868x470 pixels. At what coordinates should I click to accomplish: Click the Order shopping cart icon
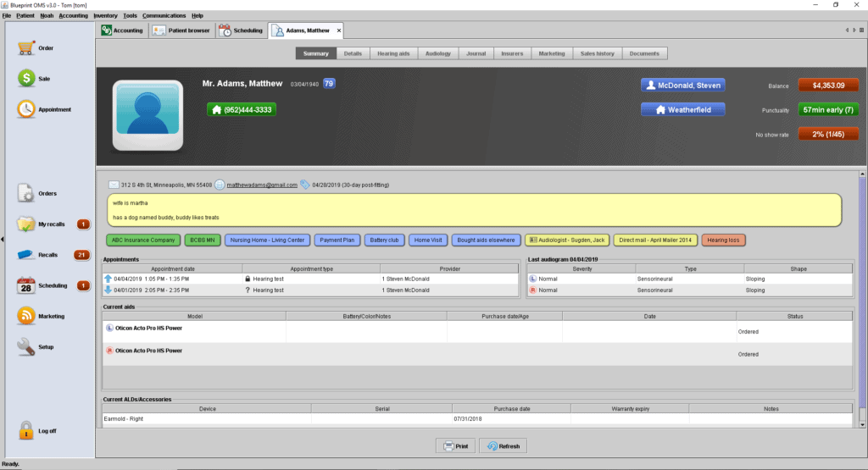(x=25, y=48)
